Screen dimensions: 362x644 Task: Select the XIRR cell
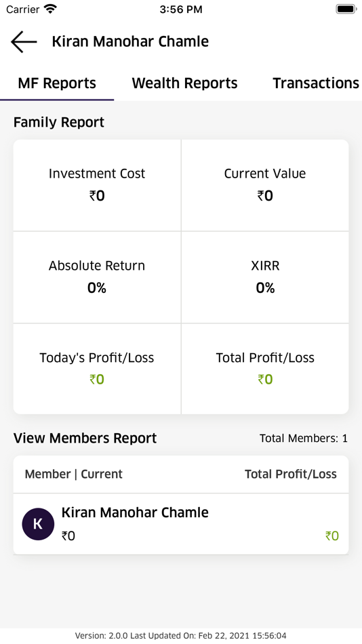(x=265, y=277)
